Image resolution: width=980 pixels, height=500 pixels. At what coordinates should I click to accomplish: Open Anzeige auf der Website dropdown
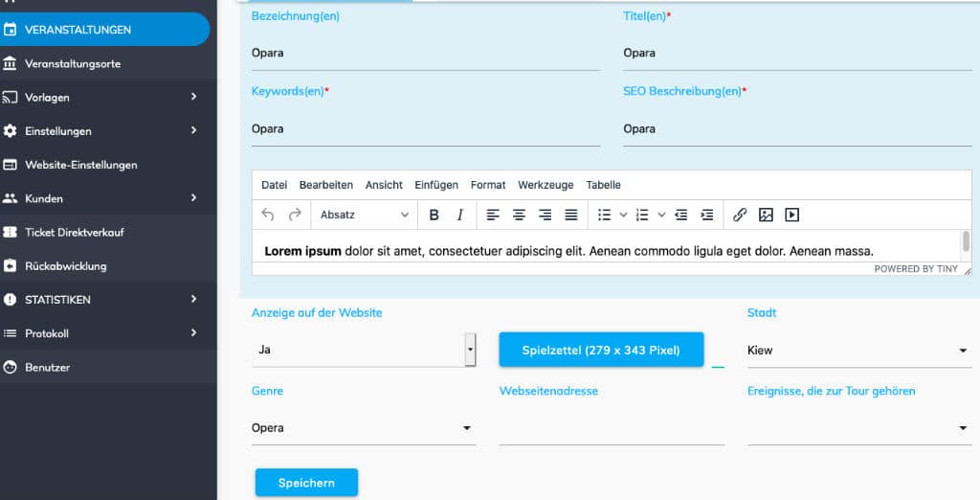364,350
